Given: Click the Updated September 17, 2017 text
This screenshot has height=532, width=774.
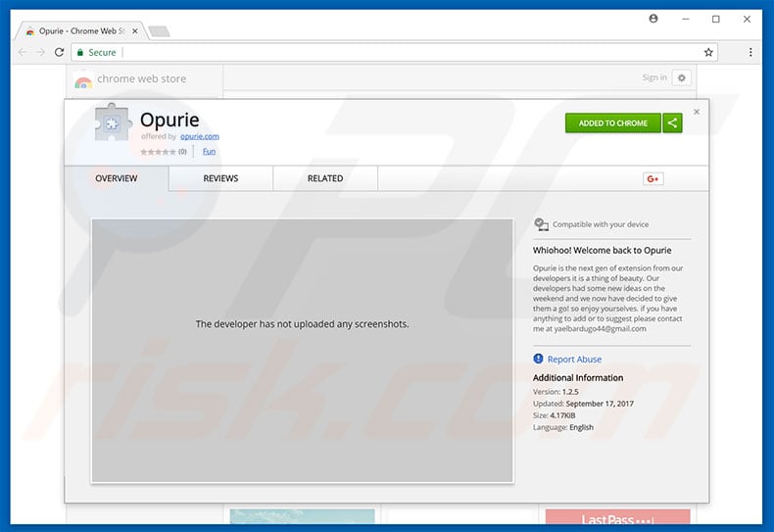Looking at the screenshot, I should pyautogui.click(x=583, y=404).
